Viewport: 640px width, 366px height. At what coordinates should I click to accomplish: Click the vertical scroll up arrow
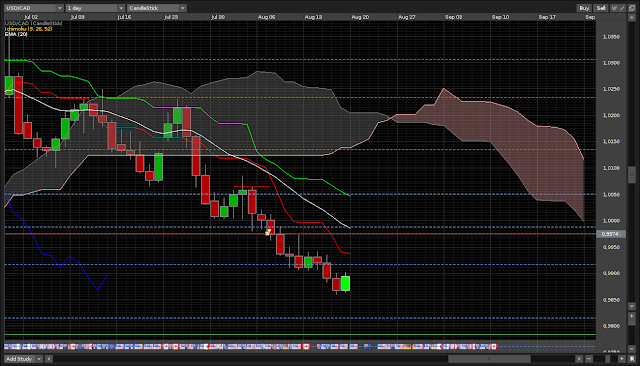632,18
